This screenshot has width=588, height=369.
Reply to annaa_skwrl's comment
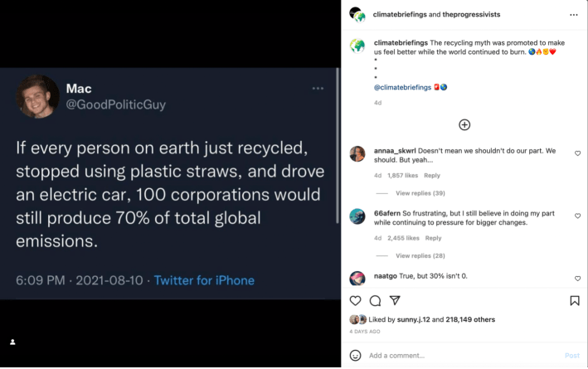pos(432,176)
